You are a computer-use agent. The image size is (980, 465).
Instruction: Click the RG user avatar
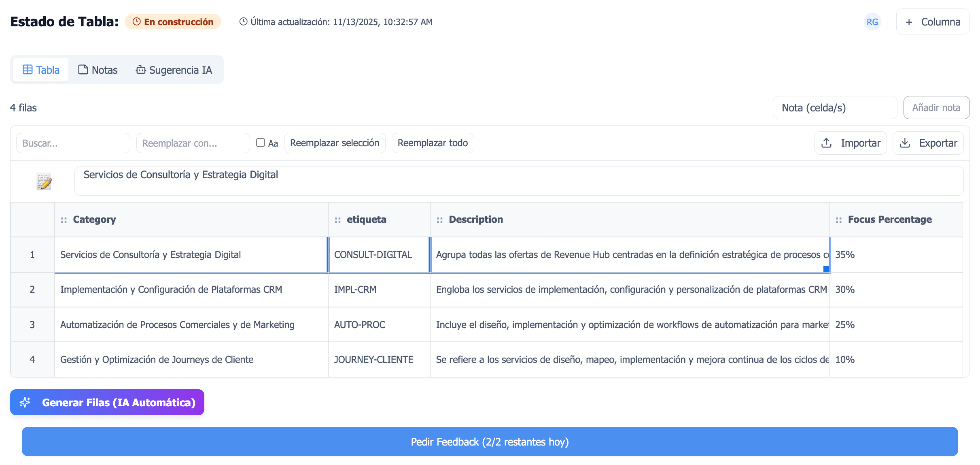tap(872, 22)
